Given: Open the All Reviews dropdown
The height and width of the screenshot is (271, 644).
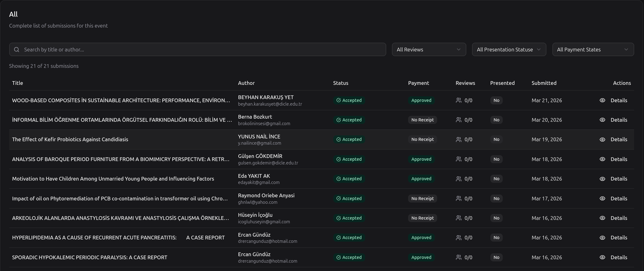Looking at the screenshot, I should [x=429, y=50].
